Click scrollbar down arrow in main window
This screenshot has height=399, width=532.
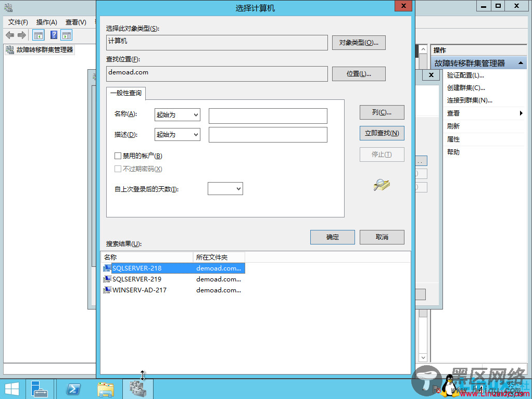pos(423,357)
